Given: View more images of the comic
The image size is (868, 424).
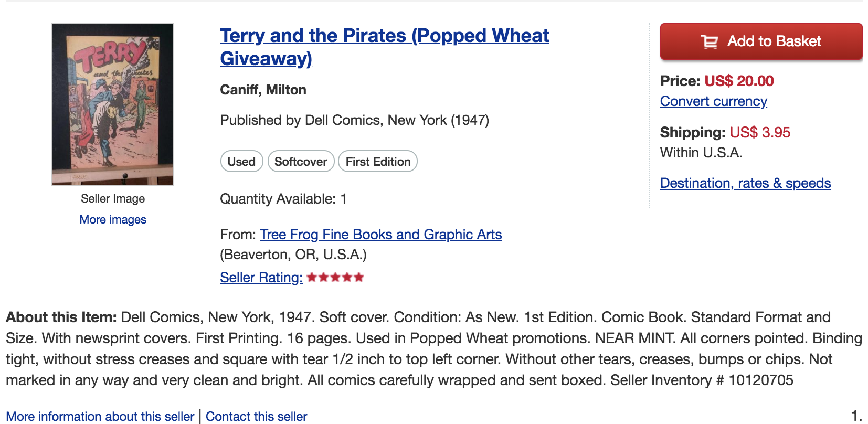Looking at the screenshot, I should (113, 219).
